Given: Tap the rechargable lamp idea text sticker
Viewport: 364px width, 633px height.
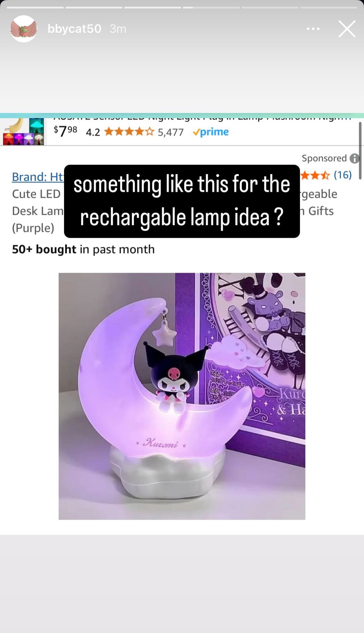Looking at the screenshot, I should (x=182, y=201).
